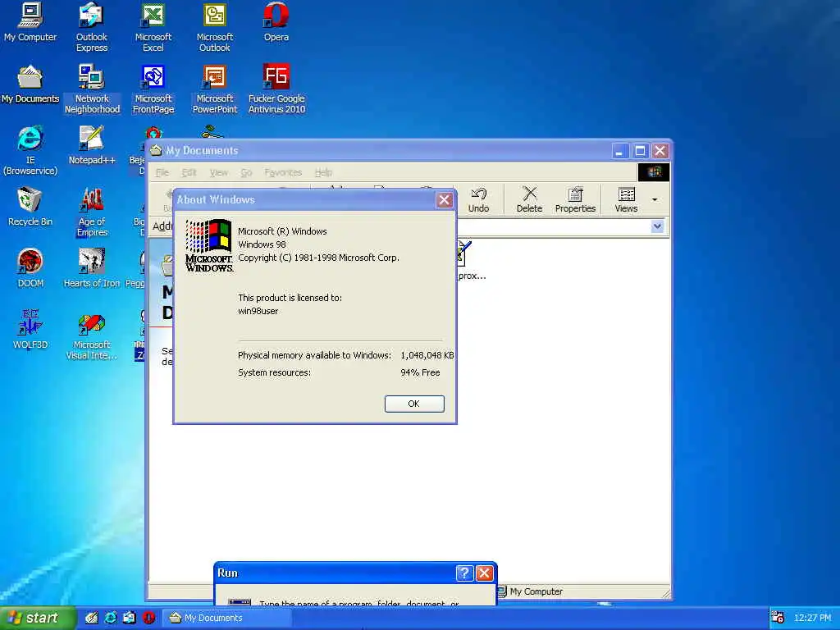Click Delete in My Documents toolbar
Screen dimensions: 840x630
click(529, 199)
